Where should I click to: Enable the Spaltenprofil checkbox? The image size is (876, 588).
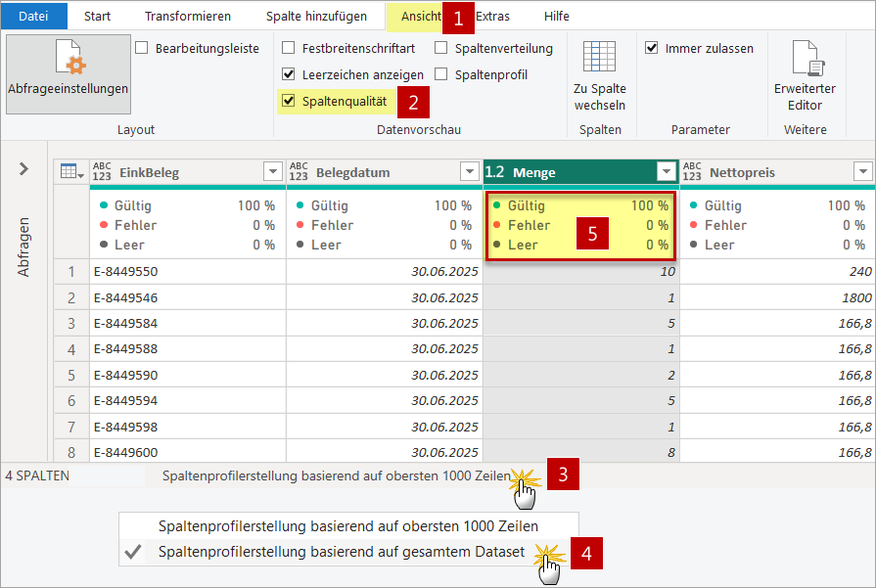point(441,74)
